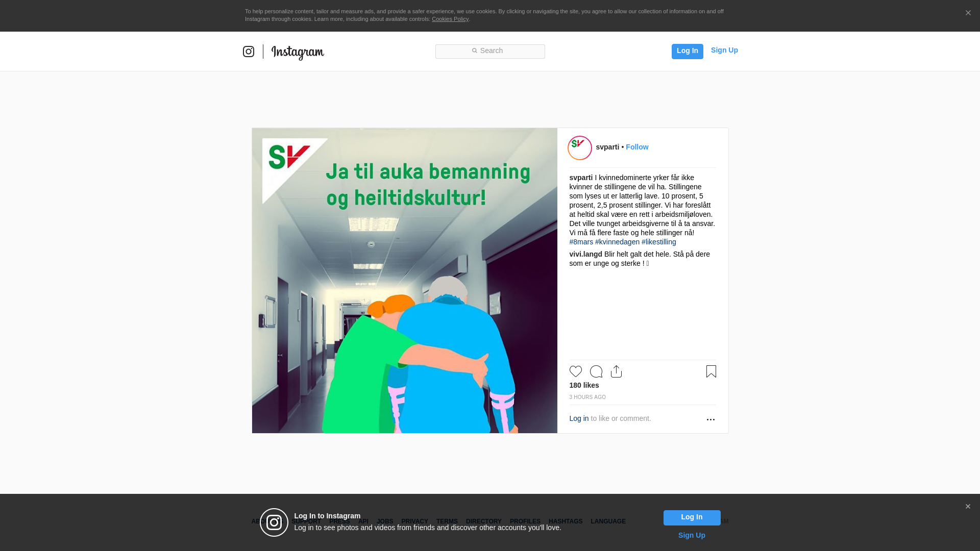
Task: Dismiss the cookie notice banner
Action: (x=968, y=13)
